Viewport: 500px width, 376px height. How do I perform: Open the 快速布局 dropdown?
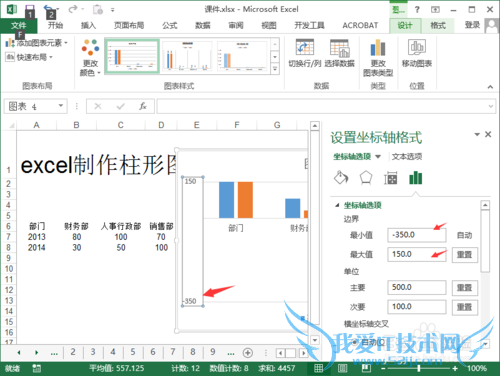[29, 57]
